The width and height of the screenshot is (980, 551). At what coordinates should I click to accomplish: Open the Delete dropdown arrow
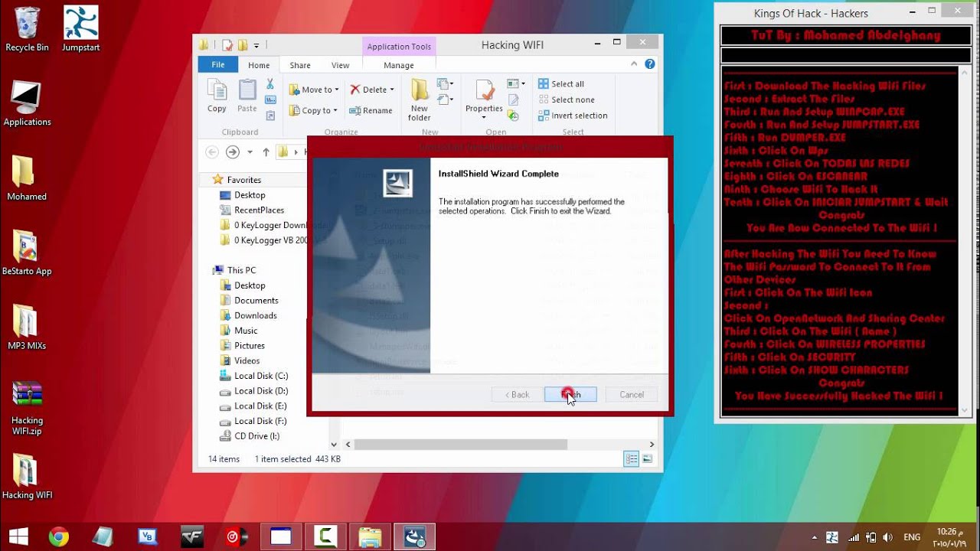(x=392, y=90)
